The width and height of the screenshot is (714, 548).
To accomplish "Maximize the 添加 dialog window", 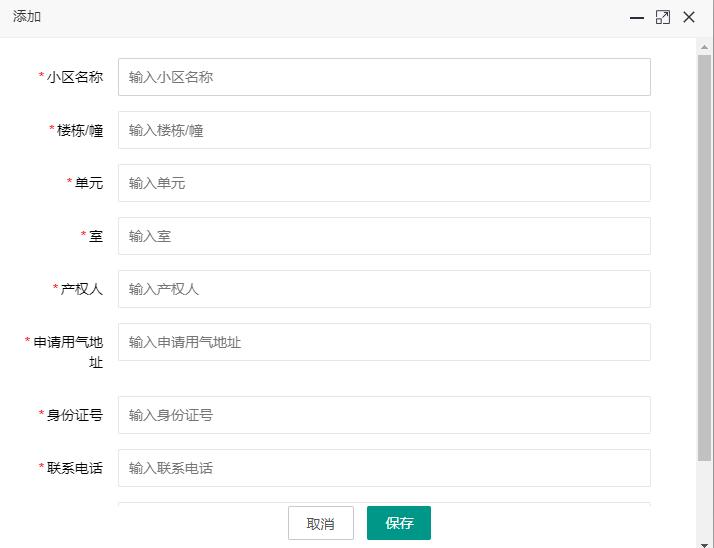I will (x=662, y=18).
